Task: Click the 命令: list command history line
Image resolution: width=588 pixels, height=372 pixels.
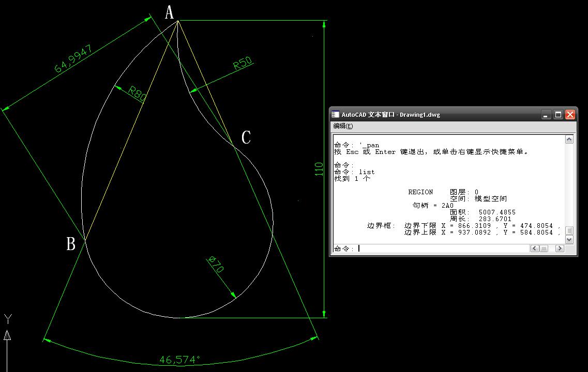Action: click(x=354, y=172)
